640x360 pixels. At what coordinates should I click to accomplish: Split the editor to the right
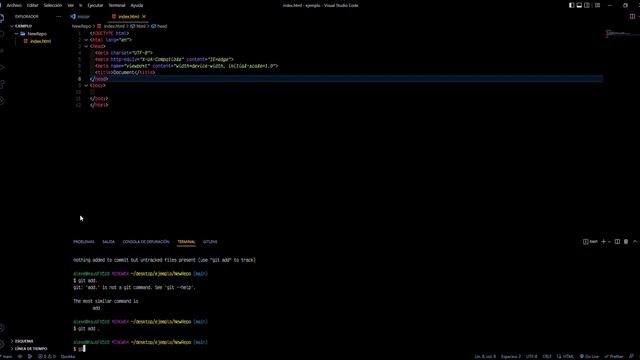[632, 17]
